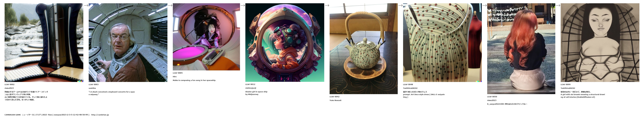
Task: Click the author name nishinojunji
Action: tap(251, 88)
